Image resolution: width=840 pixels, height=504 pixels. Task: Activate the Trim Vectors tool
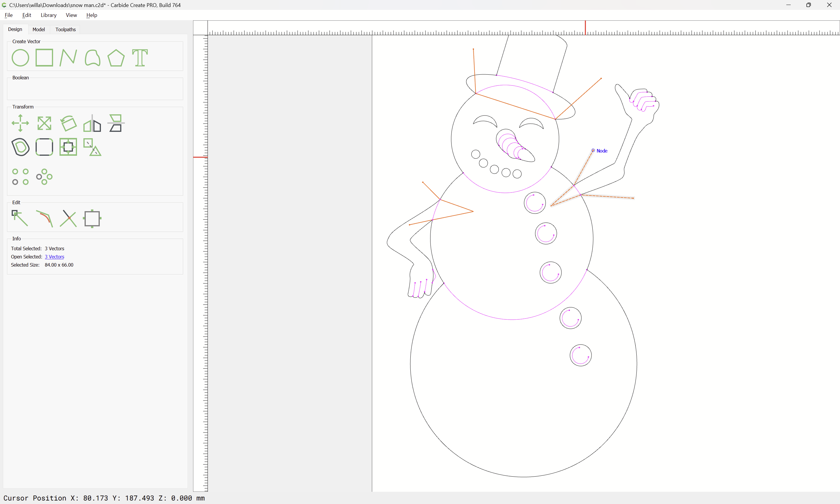(68, 218)
